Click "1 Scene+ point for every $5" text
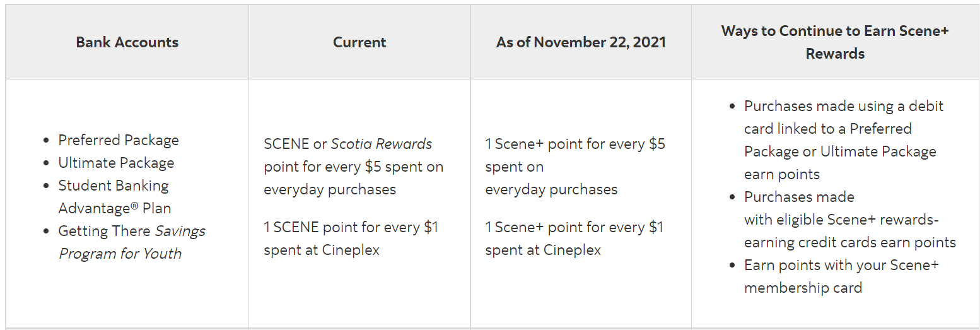 [575, 144]
